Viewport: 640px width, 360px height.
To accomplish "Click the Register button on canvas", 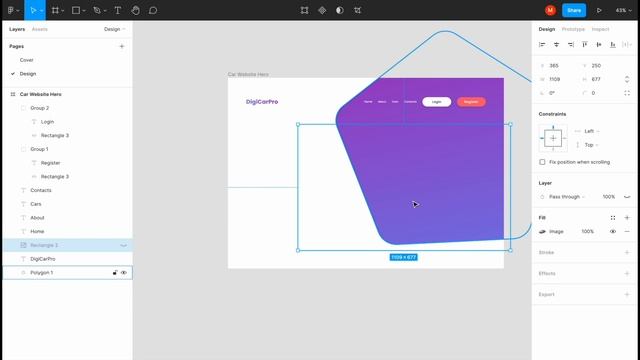I will [x=471, y=102].
